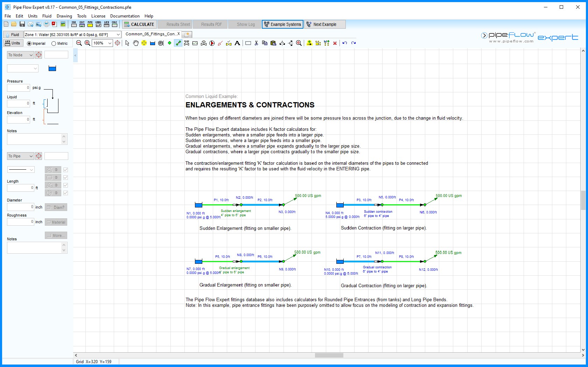
Task: Collapse the left panel using the arrow expander
Action: [x=75, y=56]
